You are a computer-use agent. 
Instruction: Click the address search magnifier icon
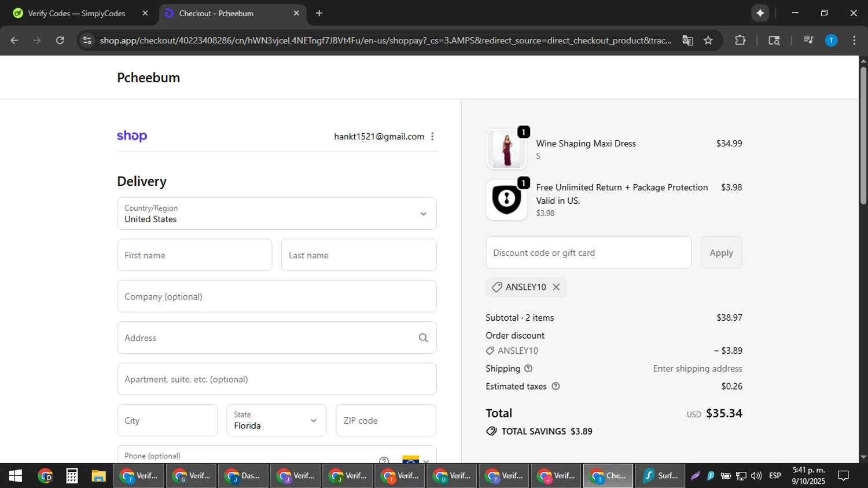[423, 338]
